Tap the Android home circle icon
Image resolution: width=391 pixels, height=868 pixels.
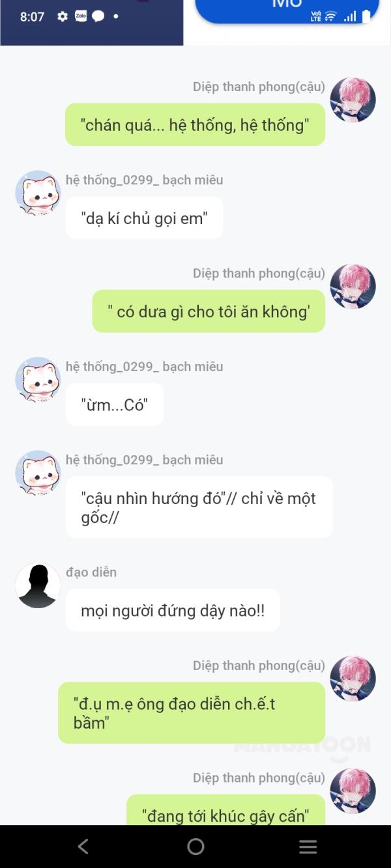coord(195,846)
